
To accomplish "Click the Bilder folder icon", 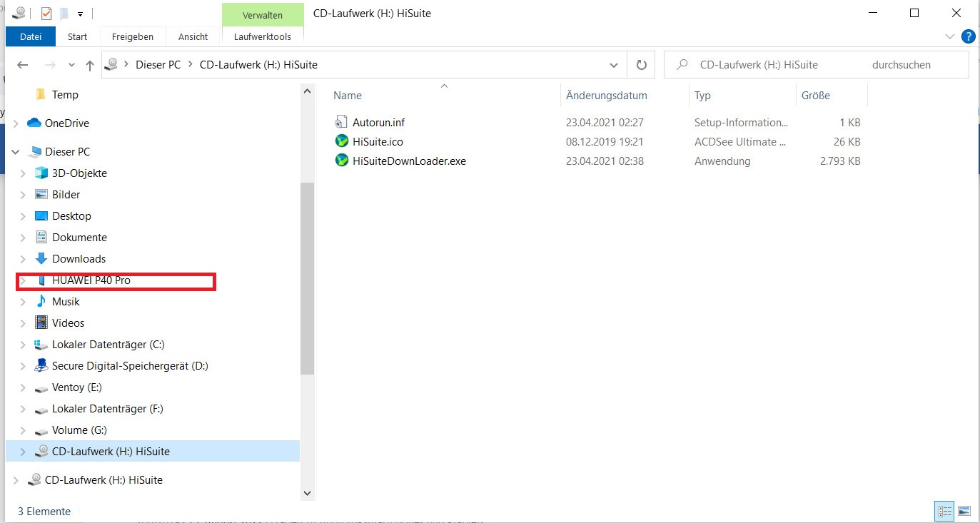I will (x=41, y=195).
